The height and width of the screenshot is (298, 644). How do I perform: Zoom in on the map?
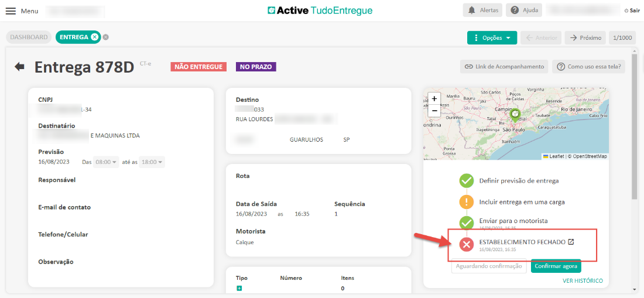434,99
